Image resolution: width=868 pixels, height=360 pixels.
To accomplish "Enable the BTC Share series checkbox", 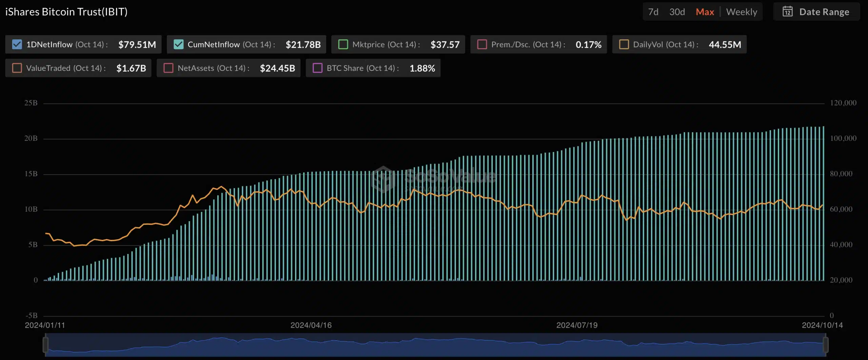I will tap(317, 68).
